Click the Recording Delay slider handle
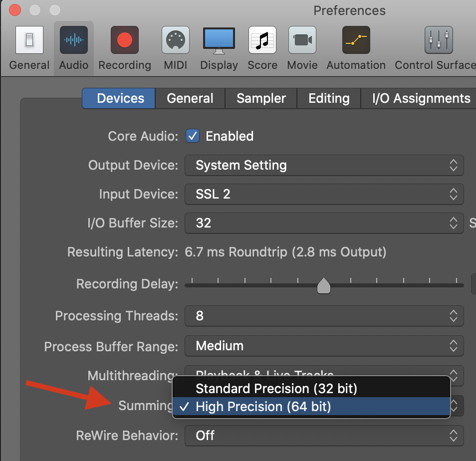This screenshot has height=461, width=476. [324, 286]
